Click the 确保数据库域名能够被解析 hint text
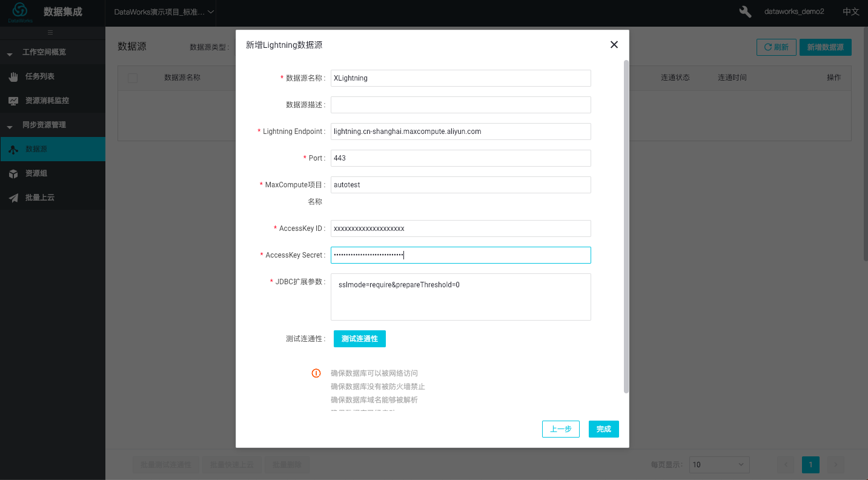 click(374, 400)
